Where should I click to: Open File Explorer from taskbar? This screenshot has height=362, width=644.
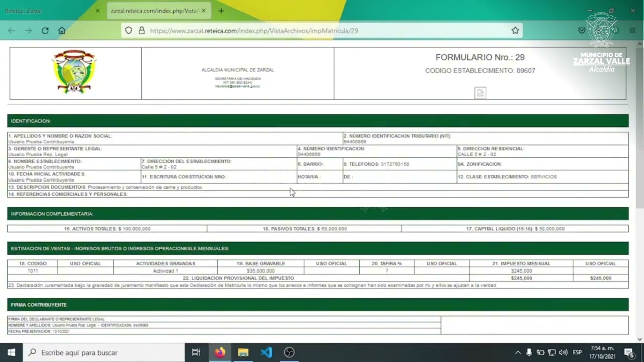(x=243, y=352)
